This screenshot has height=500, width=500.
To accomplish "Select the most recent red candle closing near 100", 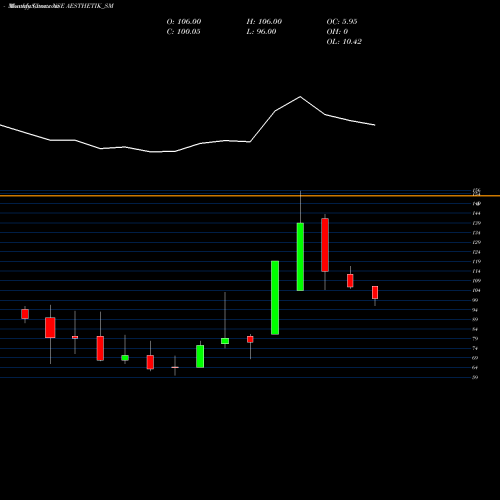I will (x=375, y=292).
